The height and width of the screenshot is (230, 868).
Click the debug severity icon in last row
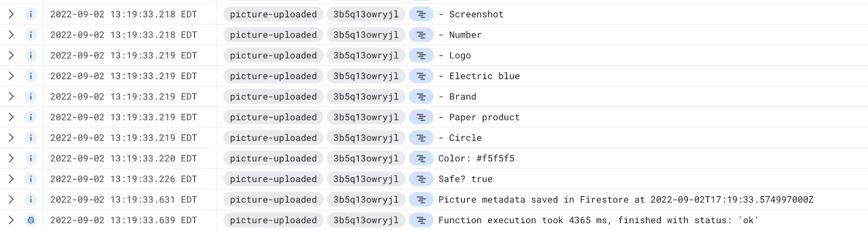coord(31,220)
